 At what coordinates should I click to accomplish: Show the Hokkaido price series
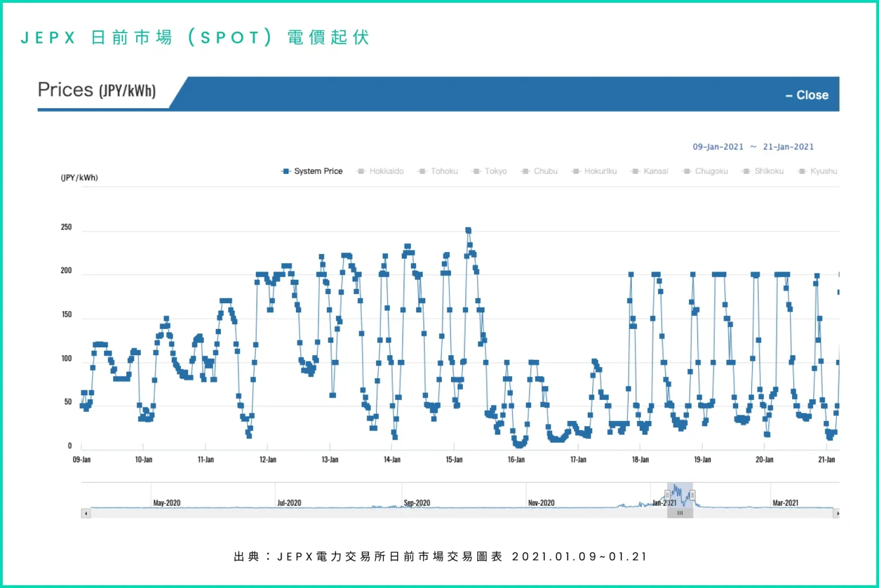pos(381,171)
